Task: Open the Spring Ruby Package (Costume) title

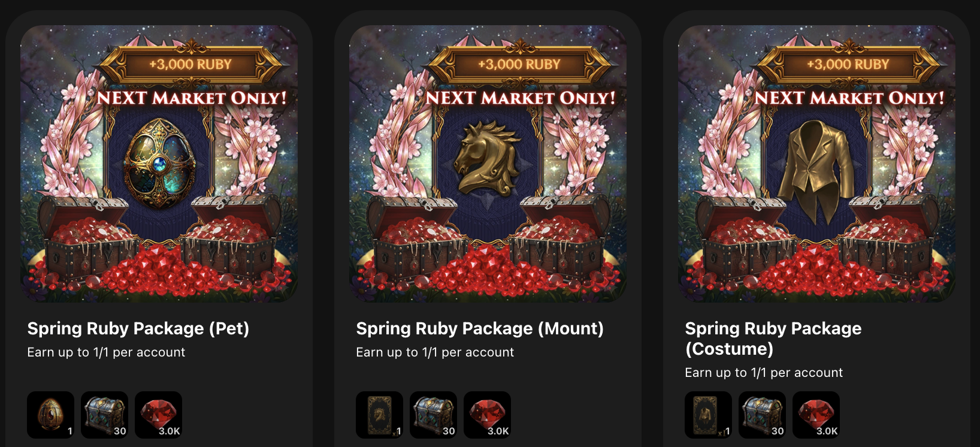Action: 773,339
